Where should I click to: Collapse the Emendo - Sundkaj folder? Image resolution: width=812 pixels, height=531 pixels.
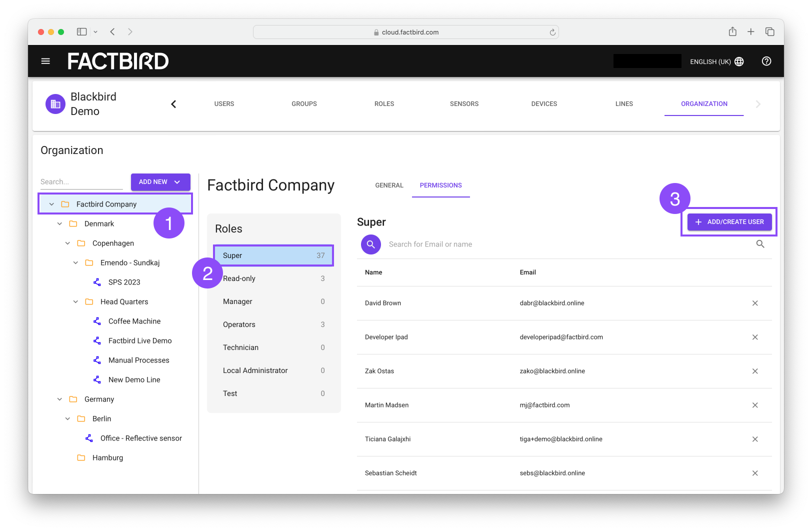click(x=75, y=262)
